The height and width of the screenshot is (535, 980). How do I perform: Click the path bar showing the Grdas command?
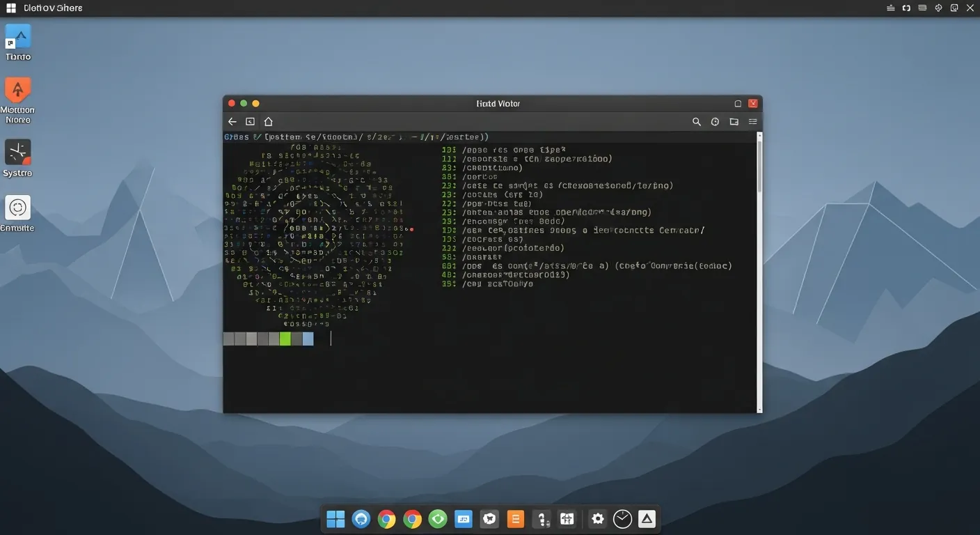tap(356, 137)
